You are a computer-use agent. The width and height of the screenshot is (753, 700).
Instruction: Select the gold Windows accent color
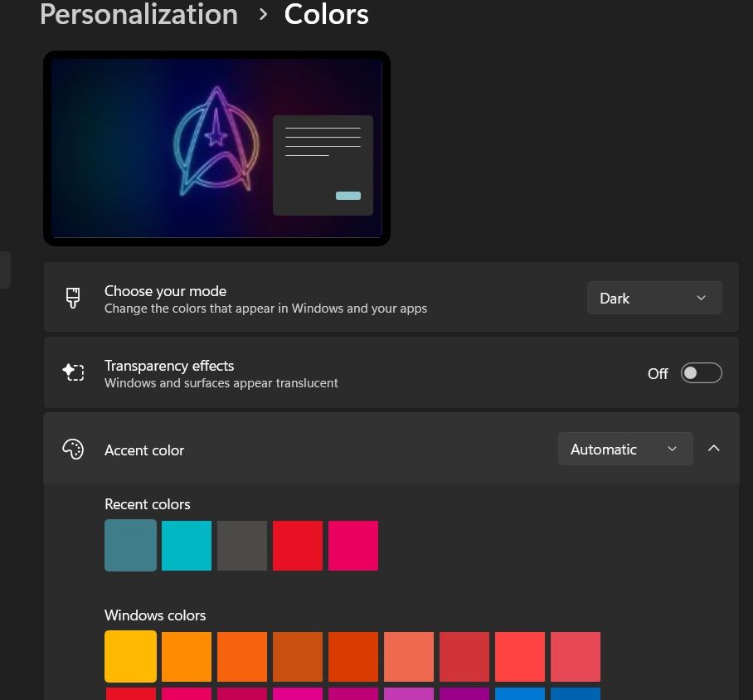click(x=130, y=656)
